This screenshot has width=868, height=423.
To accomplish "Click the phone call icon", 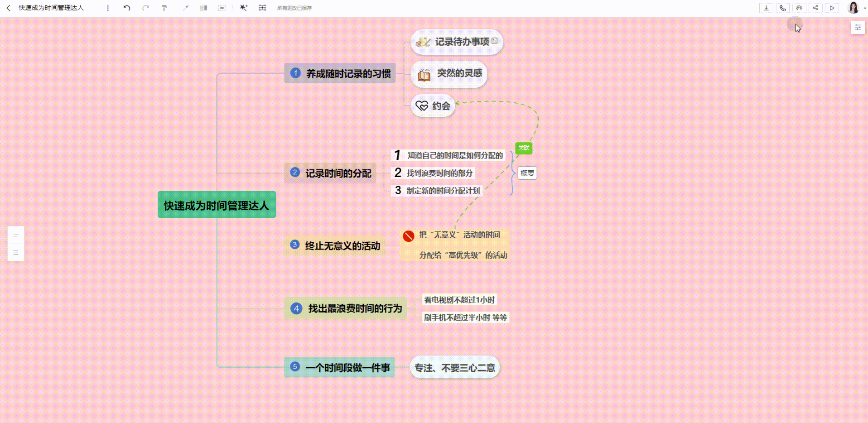I will coord(782,8).
